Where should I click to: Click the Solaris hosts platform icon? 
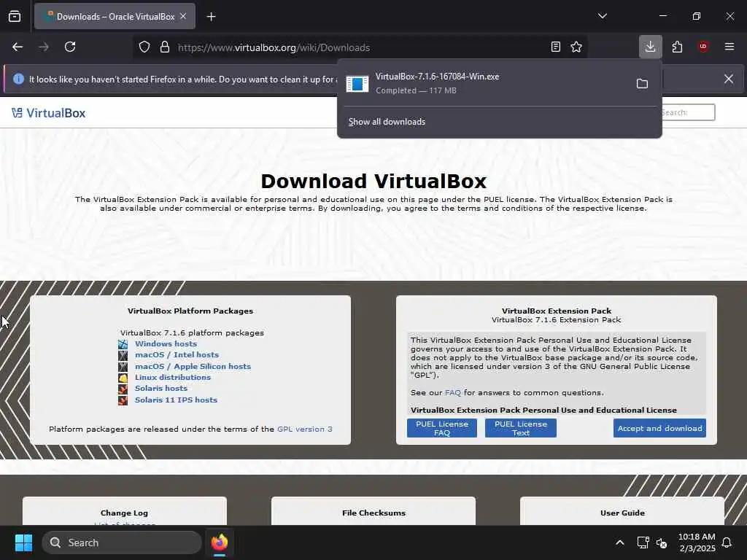click(123, 389)
